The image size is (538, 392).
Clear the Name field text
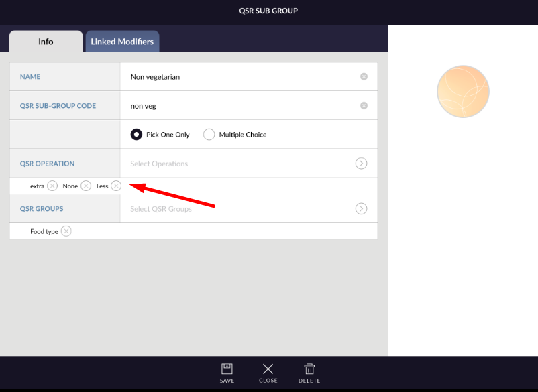pyautogui.click(x=364, y=77)
